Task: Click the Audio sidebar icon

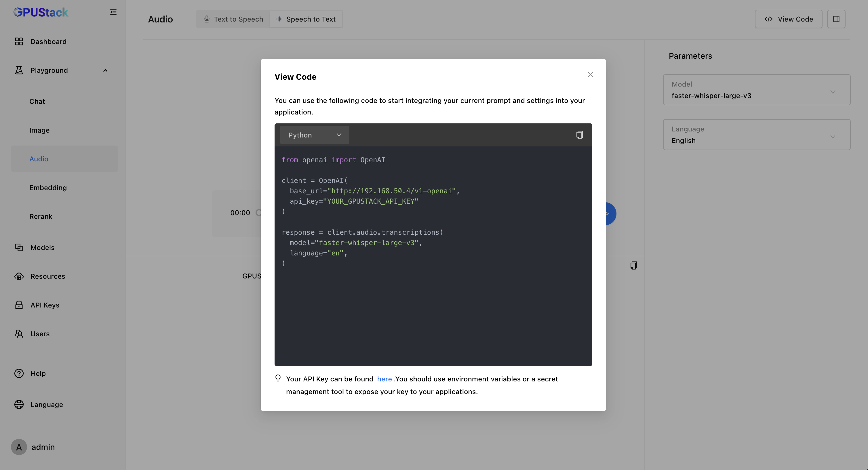Action: 38,158
